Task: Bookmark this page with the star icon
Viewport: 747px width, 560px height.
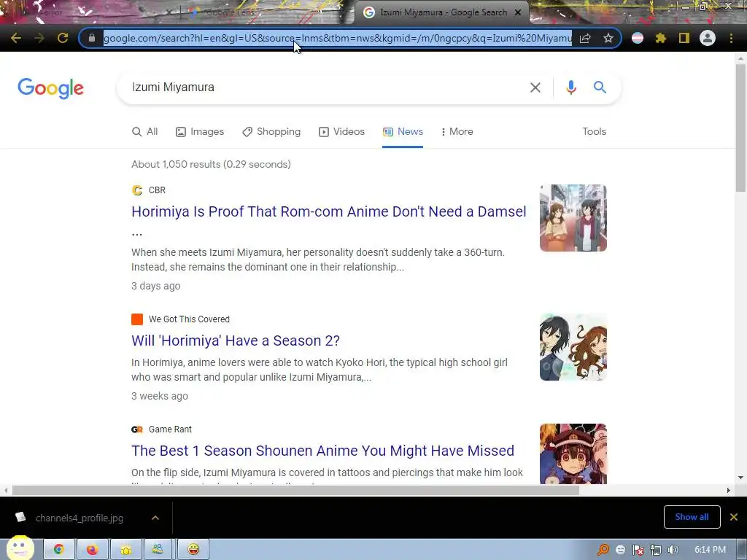Action: 608,38
